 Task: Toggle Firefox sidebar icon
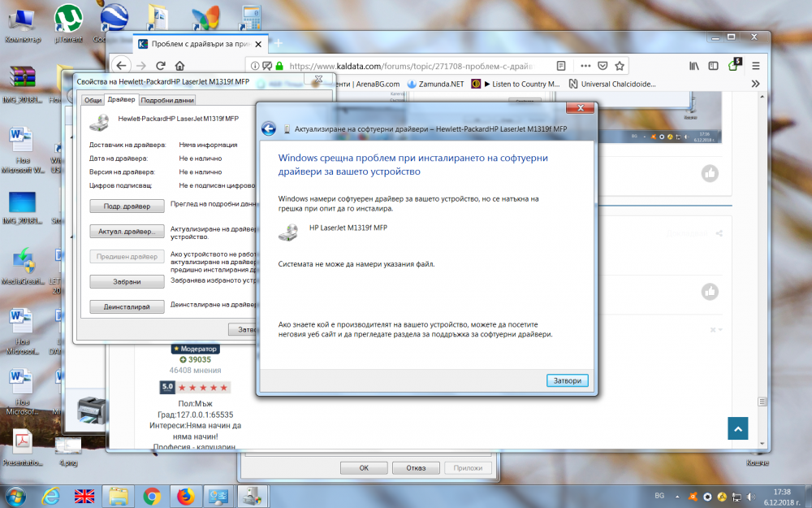pyautogui.click(x=713, y=66)
